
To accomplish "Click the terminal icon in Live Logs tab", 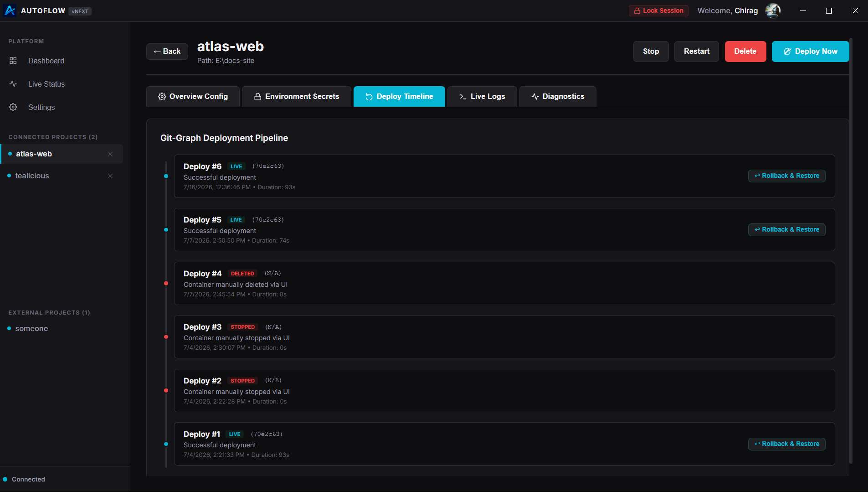I will 463,97.
